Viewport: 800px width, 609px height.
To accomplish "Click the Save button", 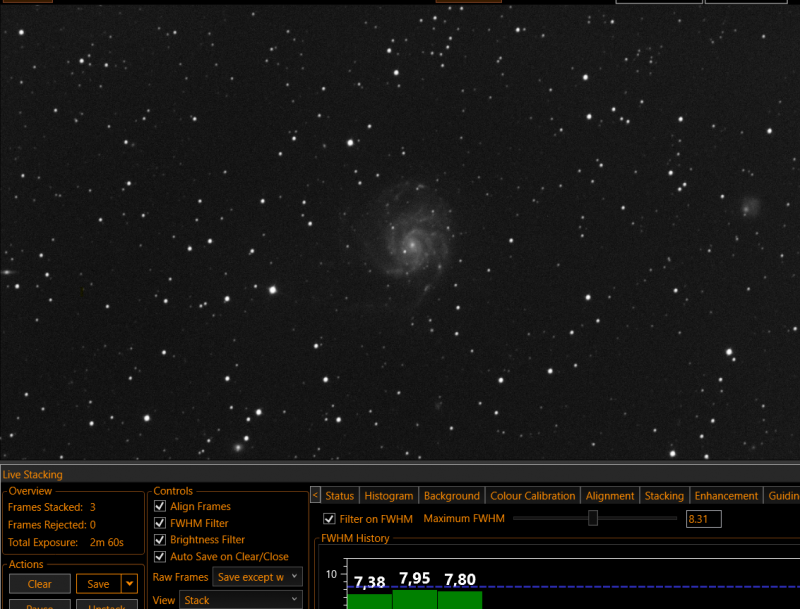I will 98,583.
